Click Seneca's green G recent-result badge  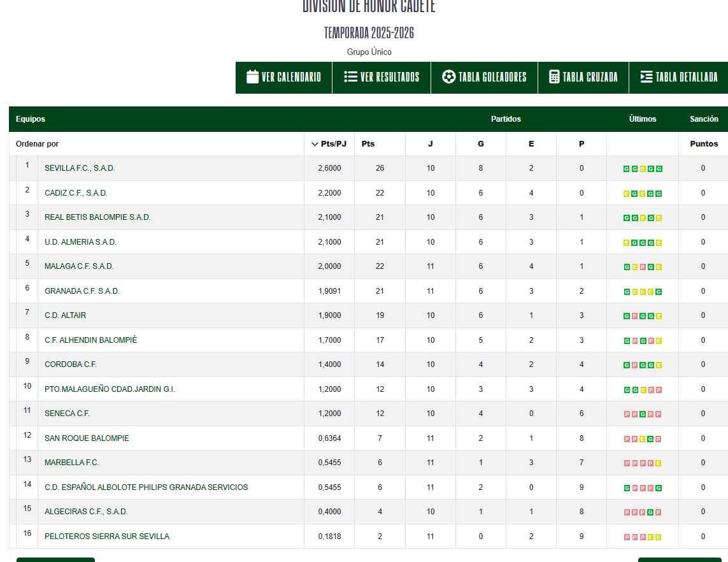coord(643,414)
